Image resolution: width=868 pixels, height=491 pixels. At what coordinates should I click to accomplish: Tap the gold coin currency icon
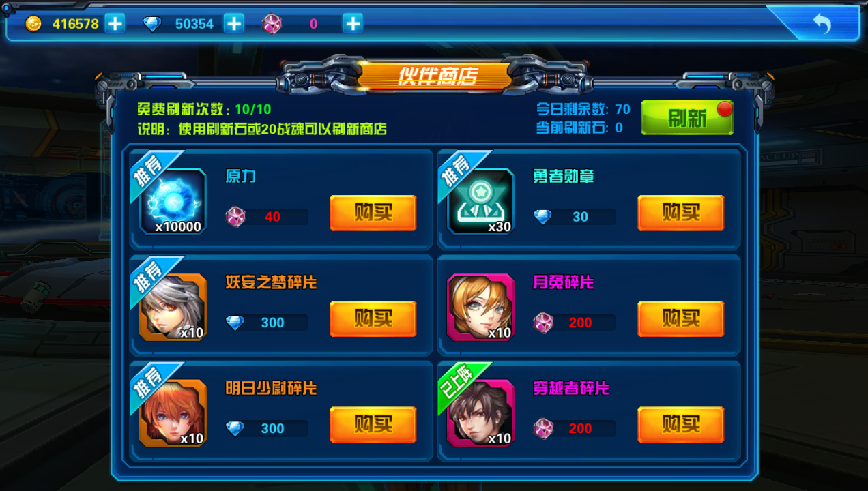(x=33, y=24)
